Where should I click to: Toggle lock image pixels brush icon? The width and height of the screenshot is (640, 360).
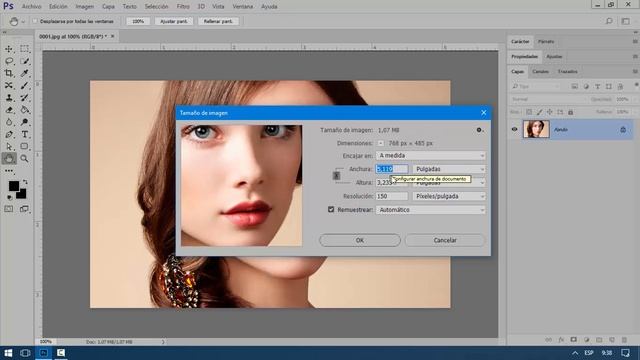point(539,112)
